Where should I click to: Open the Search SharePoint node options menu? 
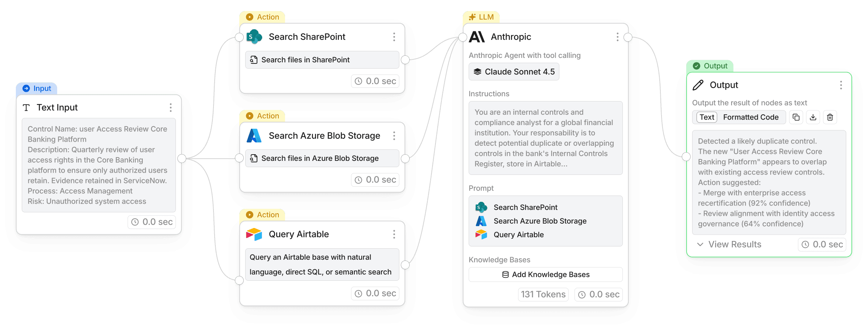coord(394,37)
